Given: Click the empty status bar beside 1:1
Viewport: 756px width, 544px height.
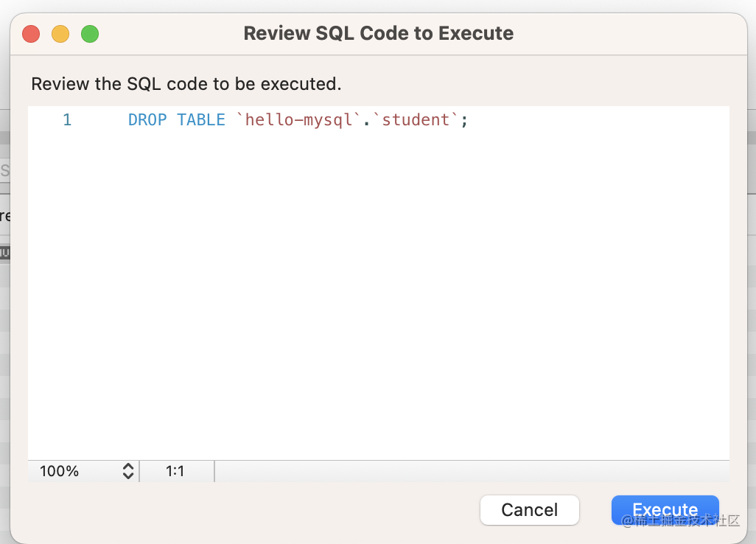Looking at the screenshot, I should coord(472,471).
